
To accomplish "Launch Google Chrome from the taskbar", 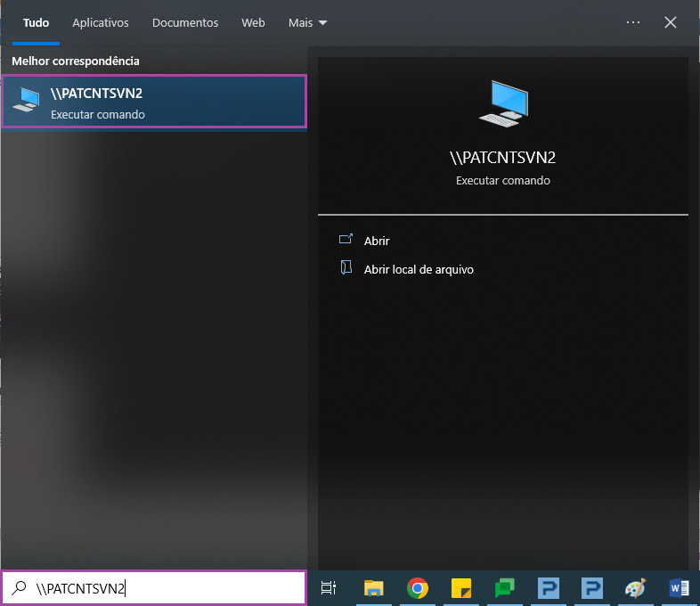I will (x=418, y=588).
